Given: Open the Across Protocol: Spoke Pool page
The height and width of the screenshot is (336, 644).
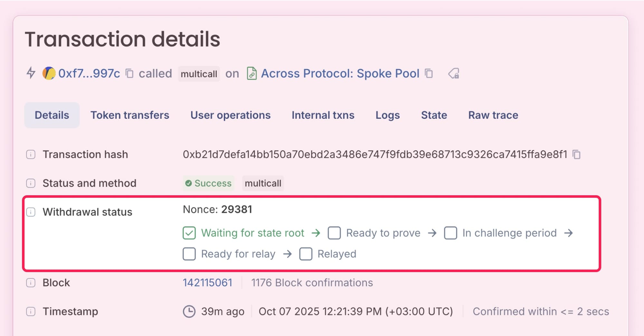Looking at the screenshot, I should 340,74.
